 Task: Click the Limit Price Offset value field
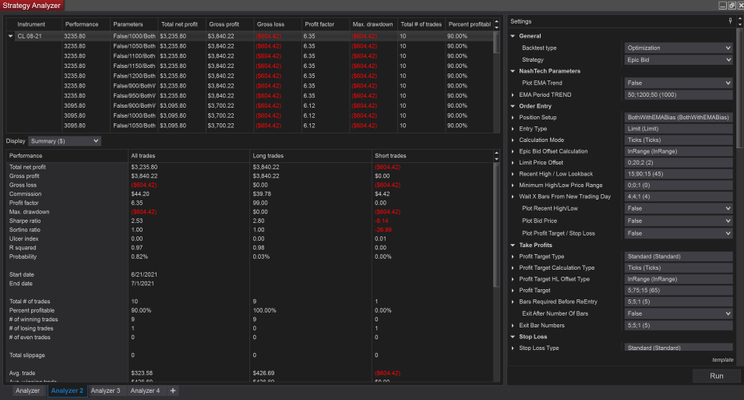[x=679, y=161]
